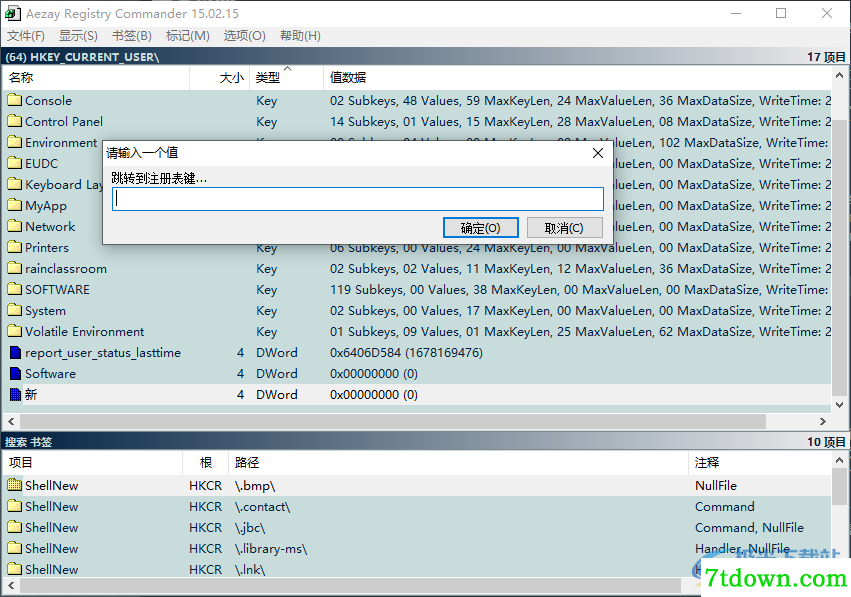Click the SOFTWARE key folder icon
Screen dimensions: 851x597
pos(15,289)
